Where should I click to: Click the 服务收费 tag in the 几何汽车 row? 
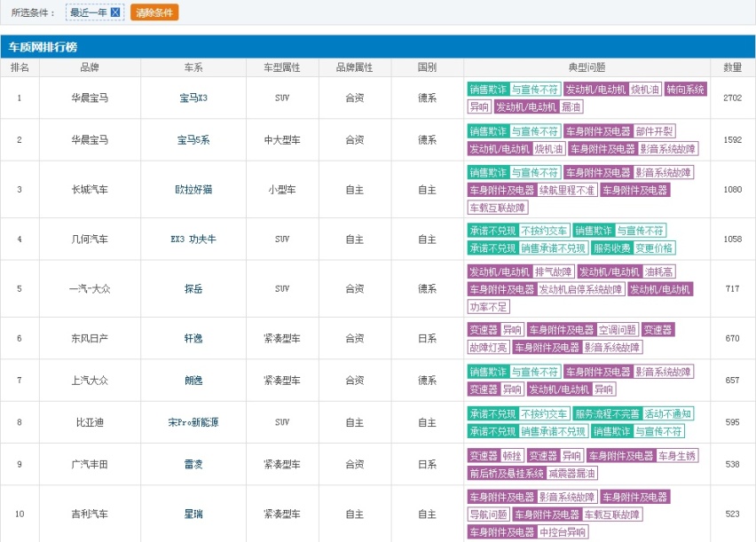coord(612,247)
